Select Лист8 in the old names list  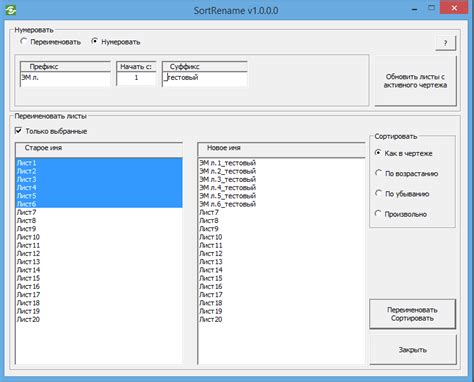(99, 221)
